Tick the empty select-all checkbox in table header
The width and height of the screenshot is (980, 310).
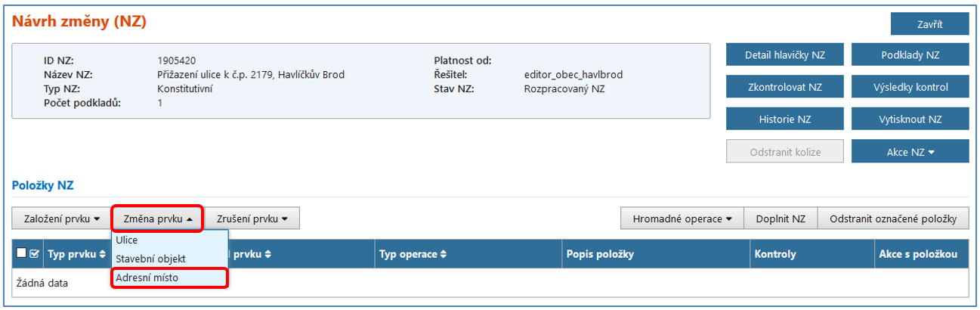(x=22, y=255)
